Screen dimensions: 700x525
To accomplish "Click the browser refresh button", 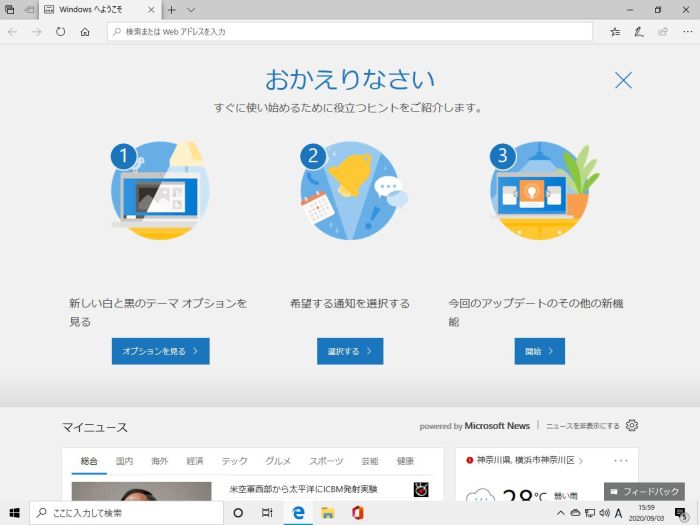I will point(60,32).
